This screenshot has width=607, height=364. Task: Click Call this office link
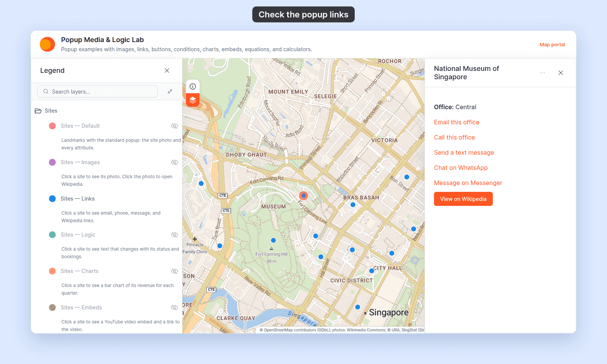pos(454,137)
